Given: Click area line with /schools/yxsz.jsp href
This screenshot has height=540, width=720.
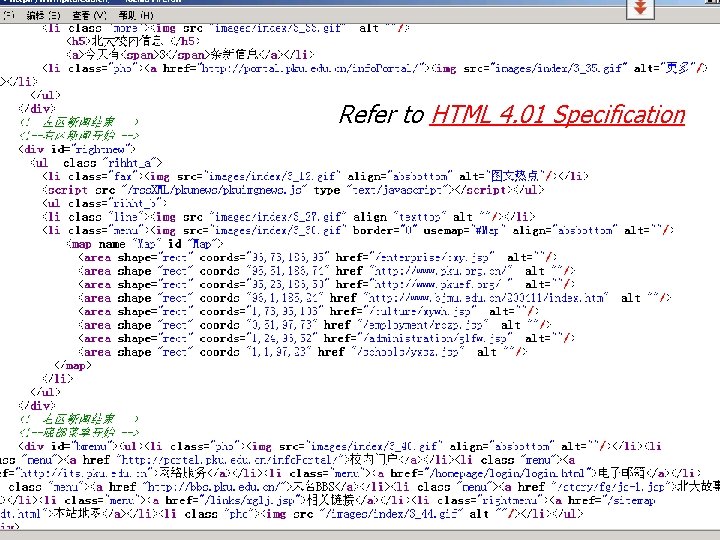Looking at the screenshot, I should click(x=303, y=352).
